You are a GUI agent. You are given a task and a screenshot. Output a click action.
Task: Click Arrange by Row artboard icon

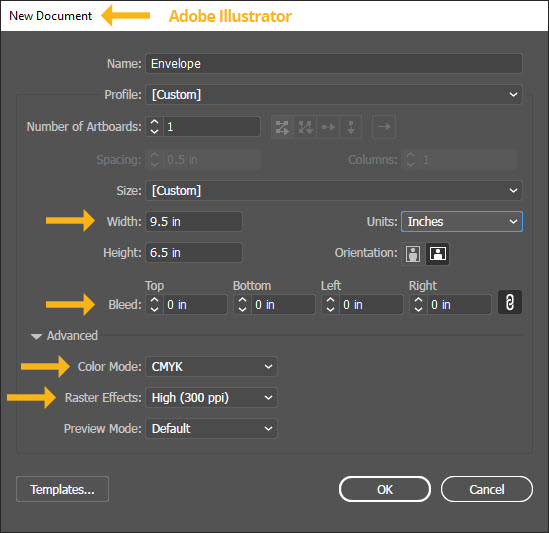pos(328,127)
